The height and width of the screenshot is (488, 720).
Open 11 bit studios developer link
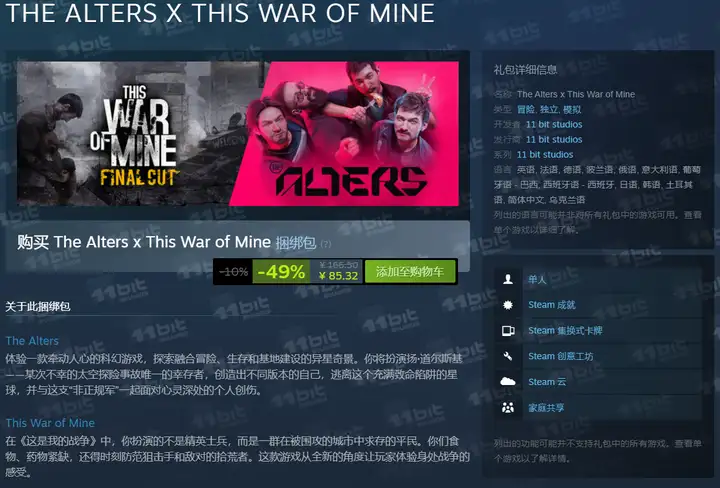[554, 124]
